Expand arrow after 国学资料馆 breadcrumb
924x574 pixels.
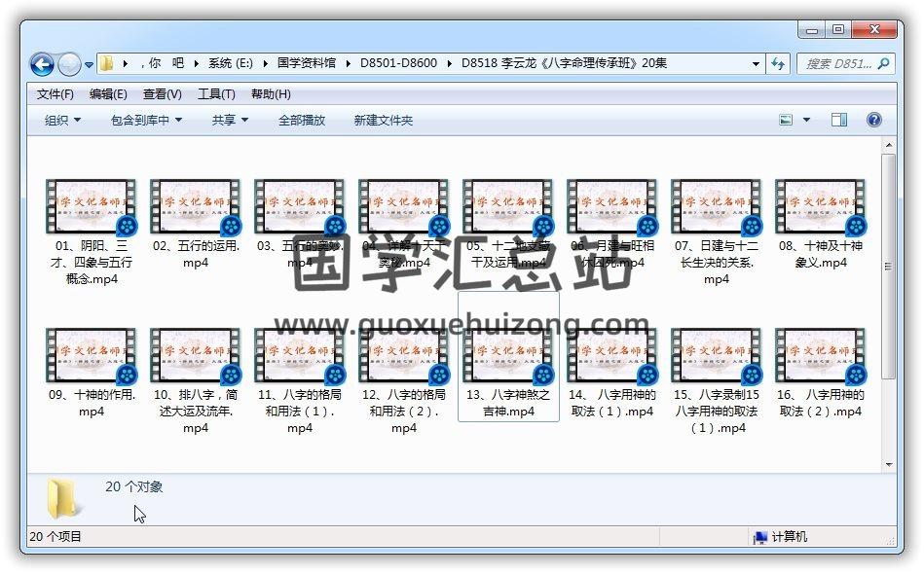348,63
